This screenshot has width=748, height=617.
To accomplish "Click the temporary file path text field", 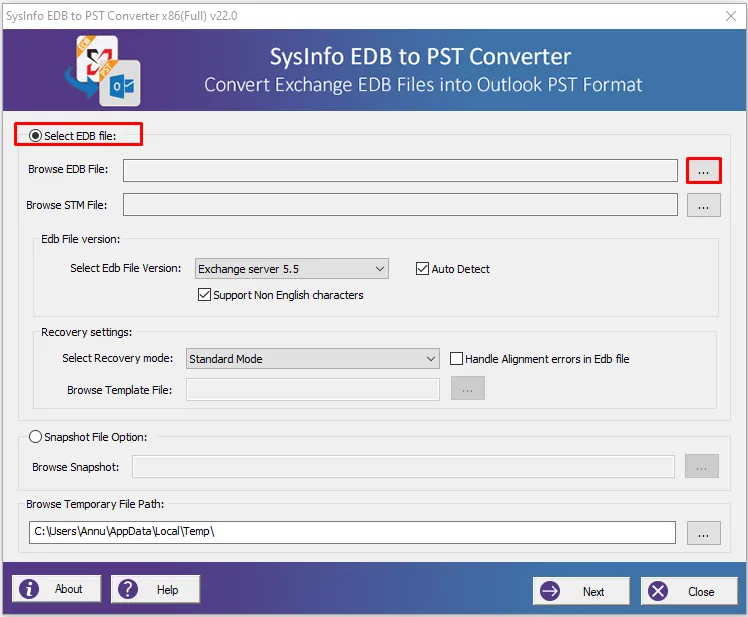I will (x=353, y=533).
